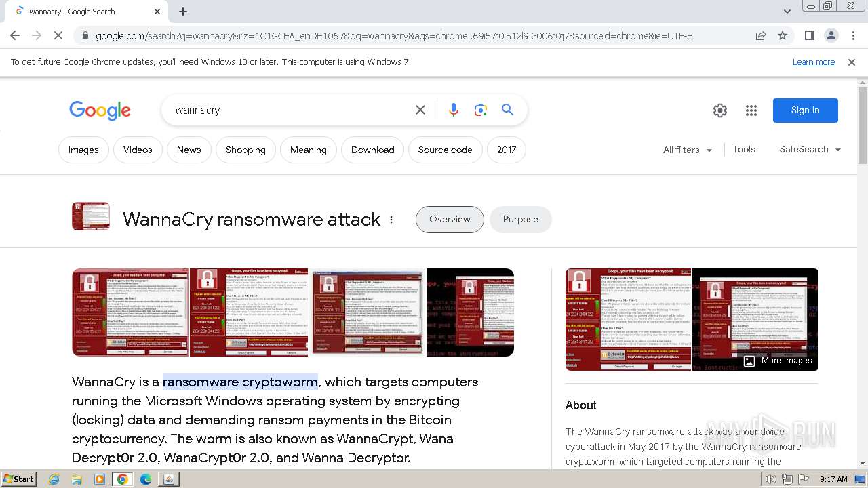Select the Meaning filter chip
868x488 pixels.
pyautogui.click(x=309, y=150)
